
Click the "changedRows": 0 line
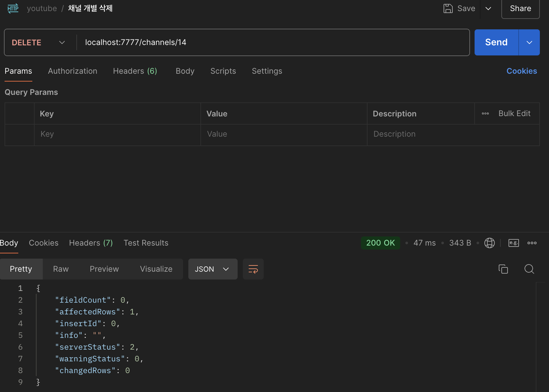pos(92,370)
